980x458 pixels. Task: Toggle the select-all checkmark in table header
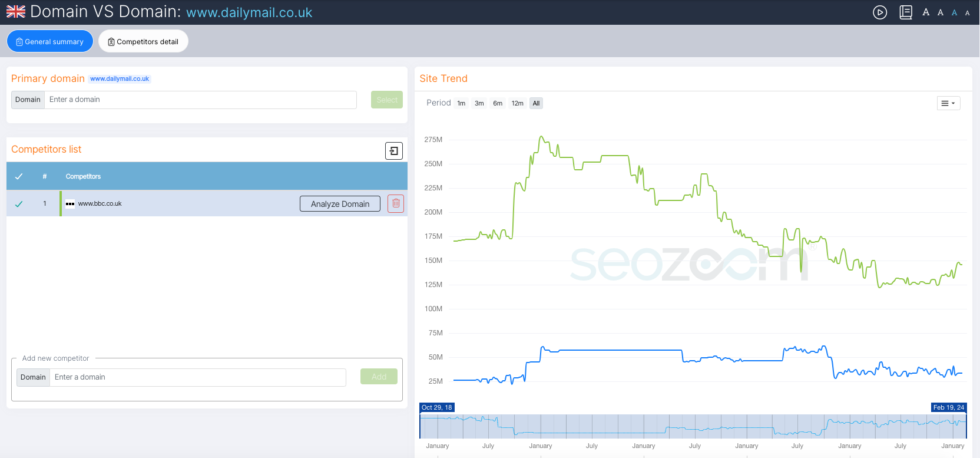(x=19, y=176)
